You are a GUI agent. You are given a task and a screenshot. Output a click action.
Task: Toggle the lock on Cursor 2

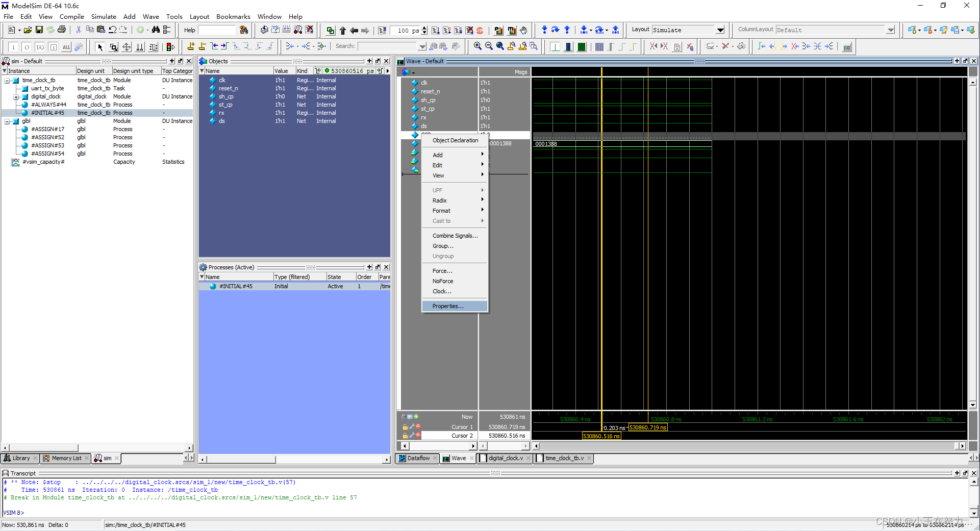coord(405,436)
